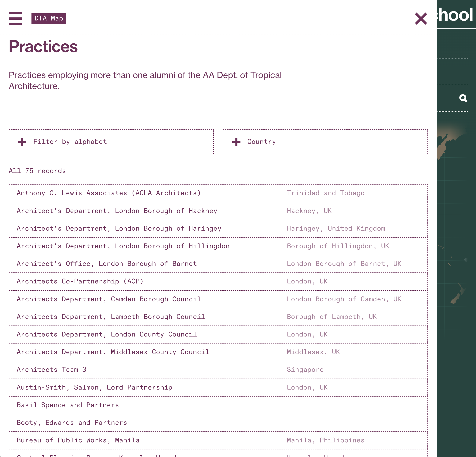Expand the Filter by alphabet panel

[111, 142]
